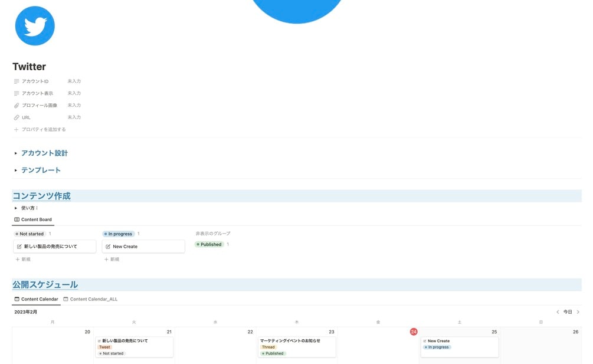Click the 非表示のグループ label
The image size is (593, 364).
(213, 234)
